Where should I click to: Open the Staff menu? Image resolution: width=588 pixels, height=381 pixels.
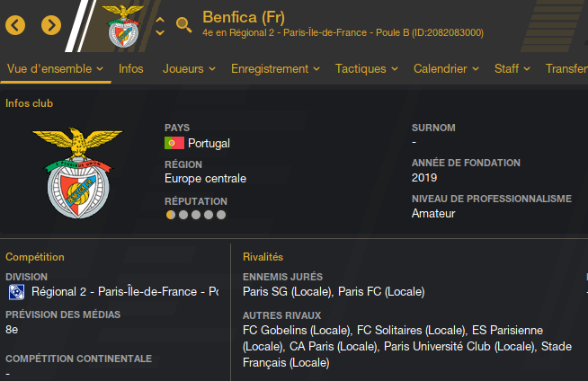point(512,68)
